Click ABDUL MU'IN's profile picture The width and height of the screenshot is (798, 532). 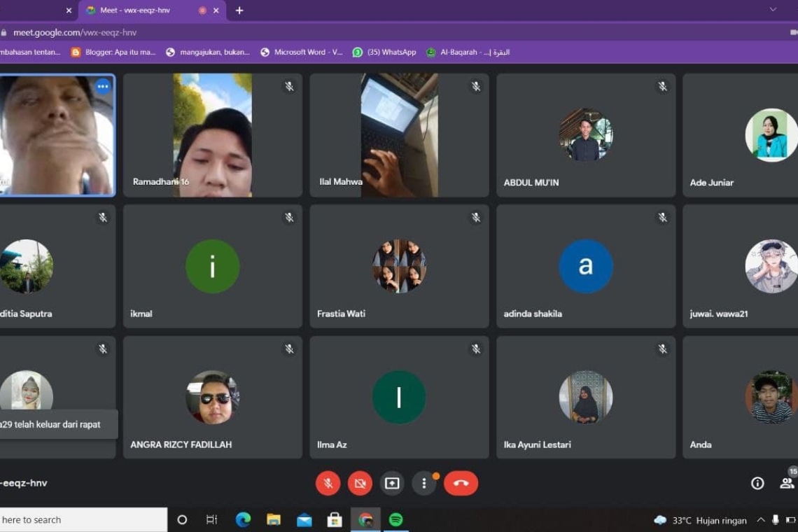click(586, 135)
